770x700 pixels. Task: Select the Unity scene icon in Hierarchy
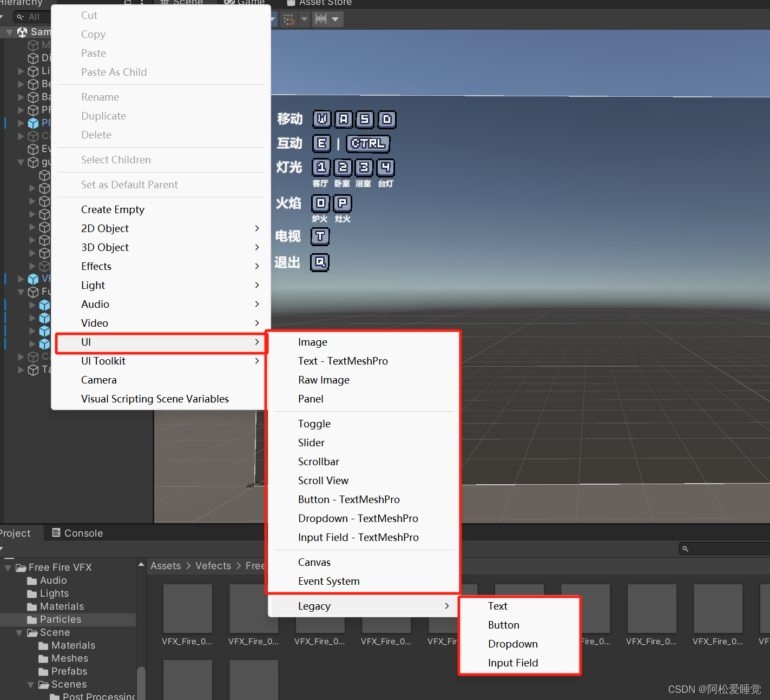pyautogui.click(x=22, y=32)
